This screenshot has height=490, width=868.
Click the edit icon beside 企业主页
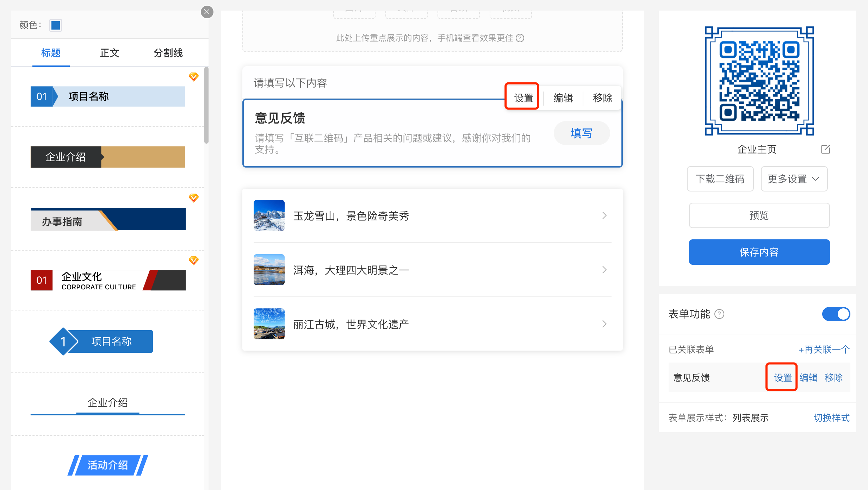click(x=825, y=149)
